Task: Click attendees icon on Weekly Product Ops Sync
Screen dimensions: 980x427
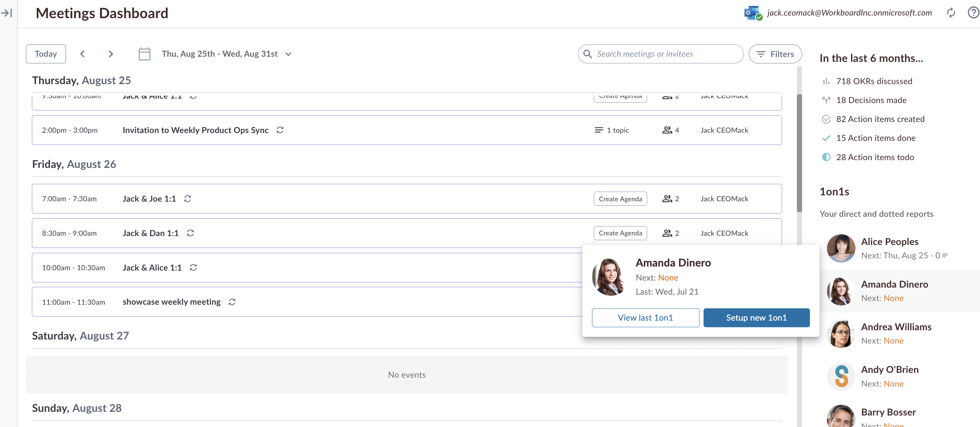Action: click(667, 130)
